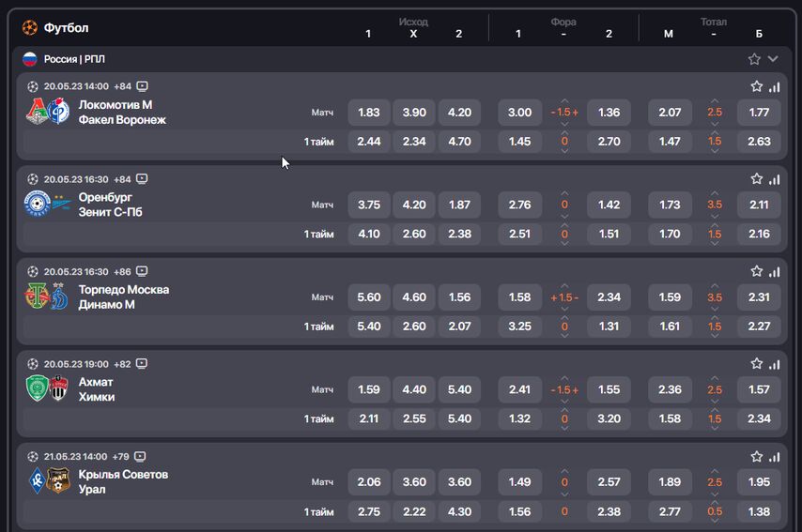
Task: Bet Крылья Советов win at 2.06
Action: click(369, 482)
